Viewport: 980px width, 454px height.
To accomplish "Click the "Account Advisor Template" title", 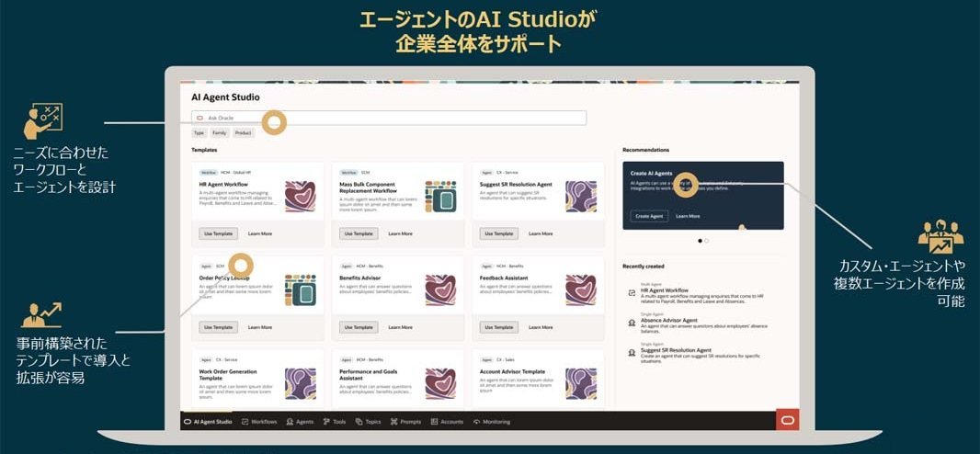I will click(512, 371).
